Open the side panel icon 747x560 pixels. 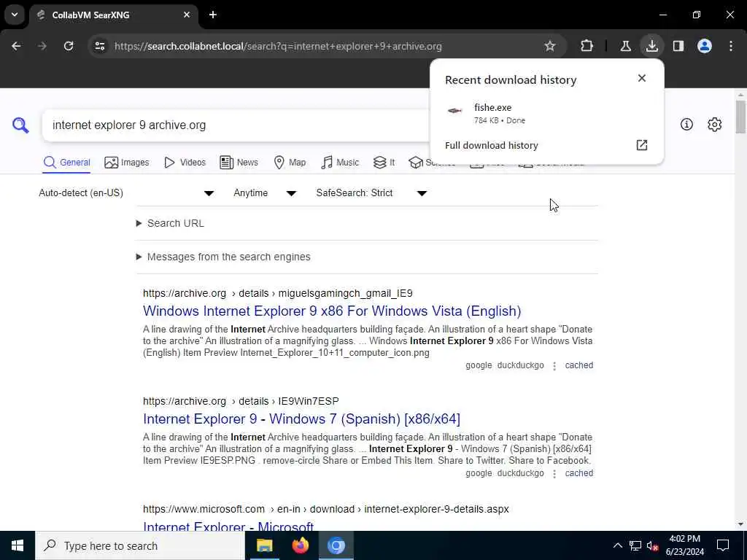coord(678,46)
